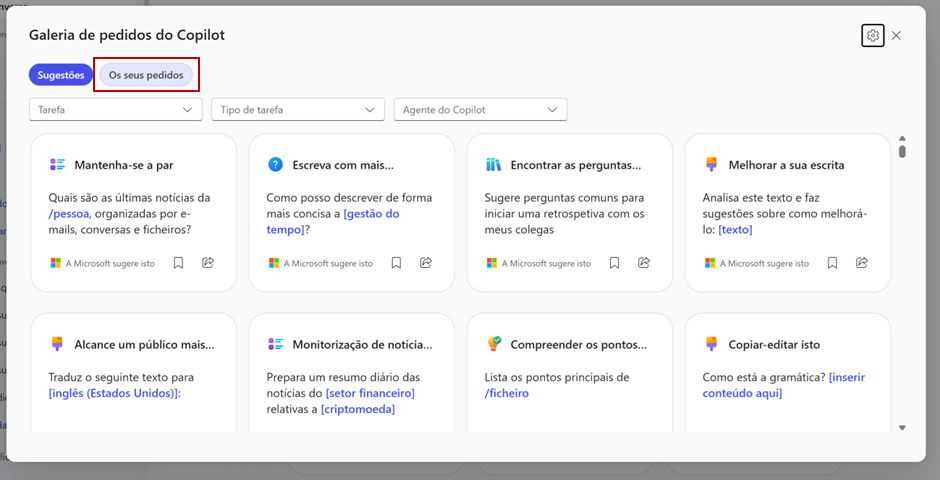940x480 pixels.
Task: Share the 'Encontrar as perguntas...' prompt
Action: [644, 263]
